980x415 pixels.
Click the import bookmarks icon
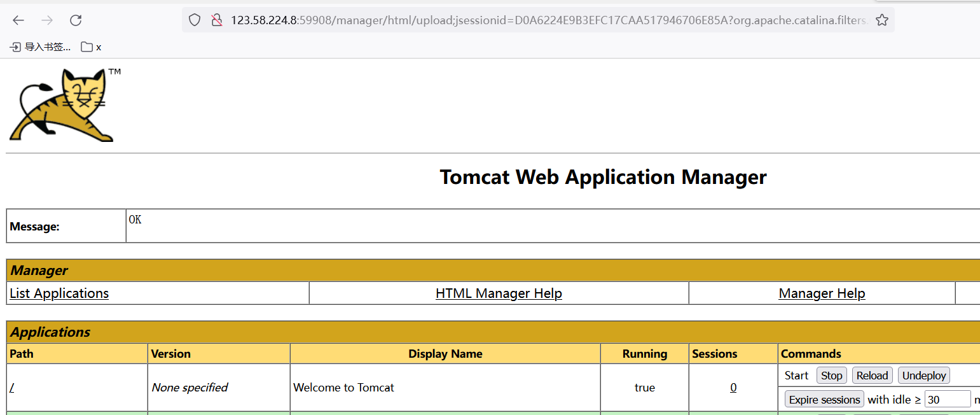coord(15,47)
